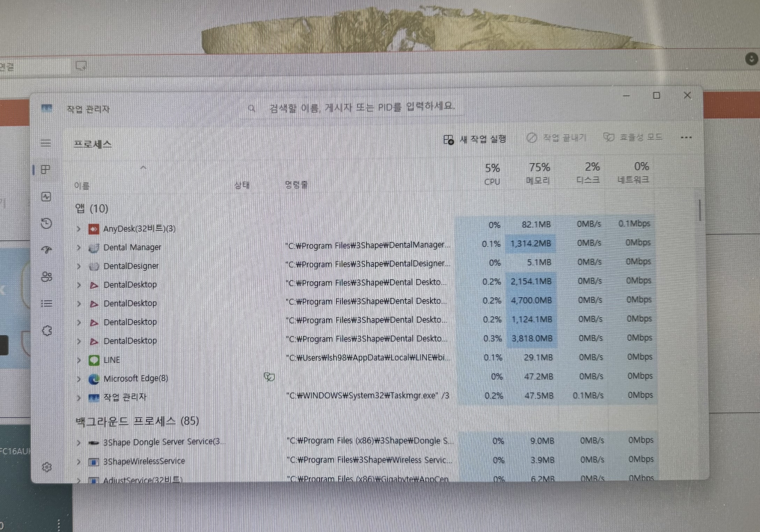
Task: Open the Performance page from the sidebar
Action: [46, 197]
